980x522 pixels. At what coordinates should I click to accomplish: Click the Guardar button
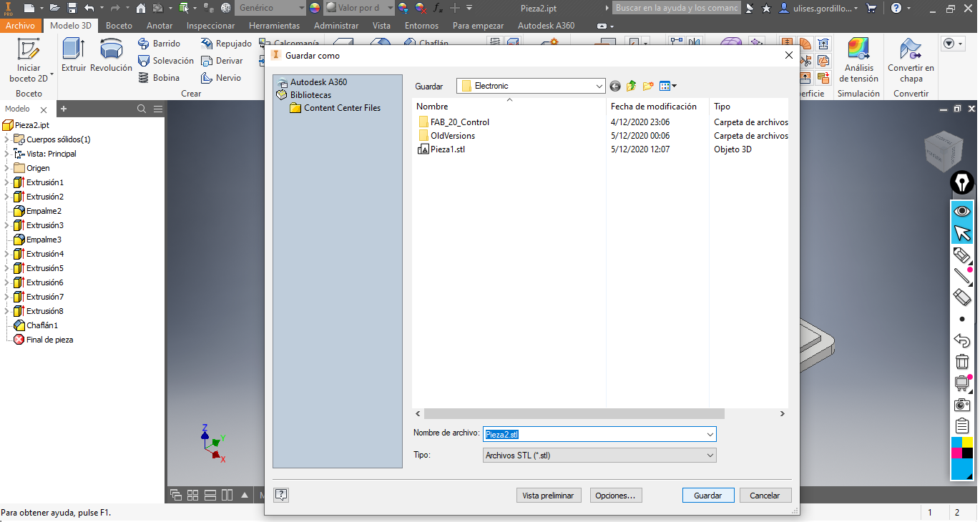pos(708,496)
